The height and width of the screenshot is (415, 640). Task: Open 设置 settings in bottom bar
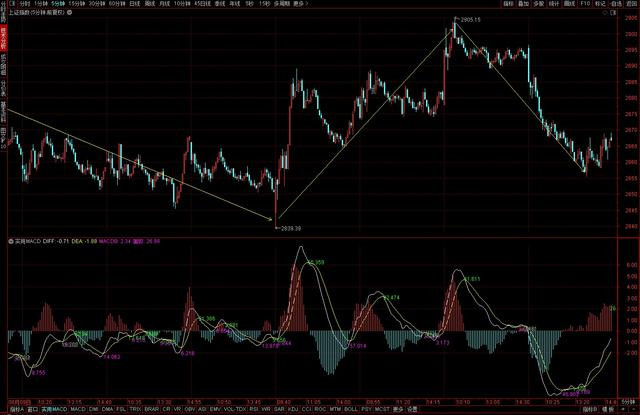[412, 409]
